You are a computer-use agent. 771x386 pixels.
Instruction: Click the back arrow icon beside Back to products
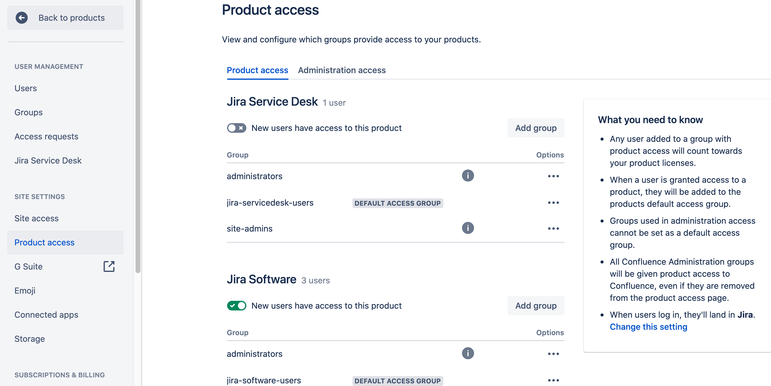click(22, 18)
